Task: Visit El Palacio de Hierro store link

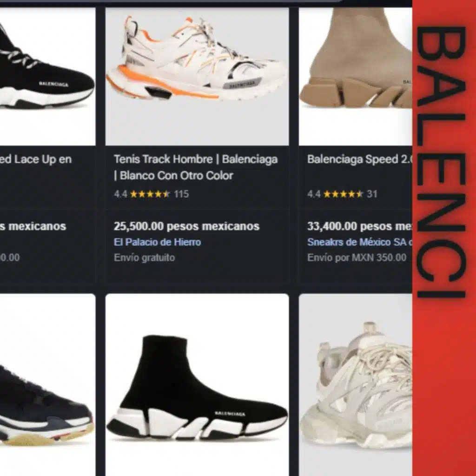Action: click(157, 242)
